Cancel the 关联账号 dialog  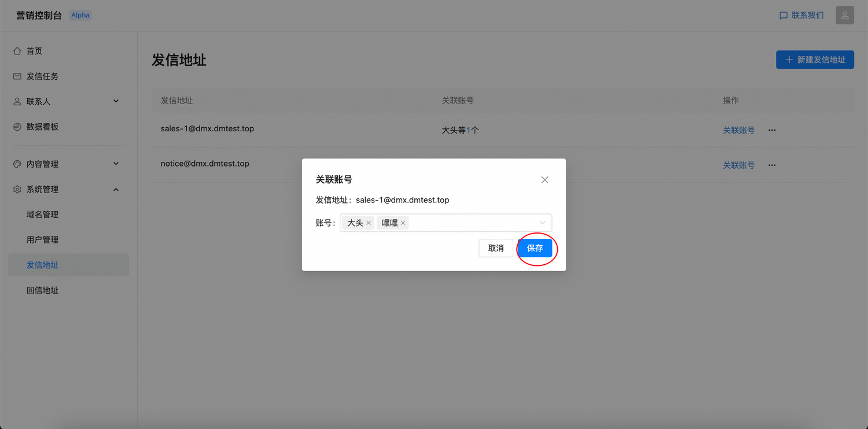coord(496,248)
